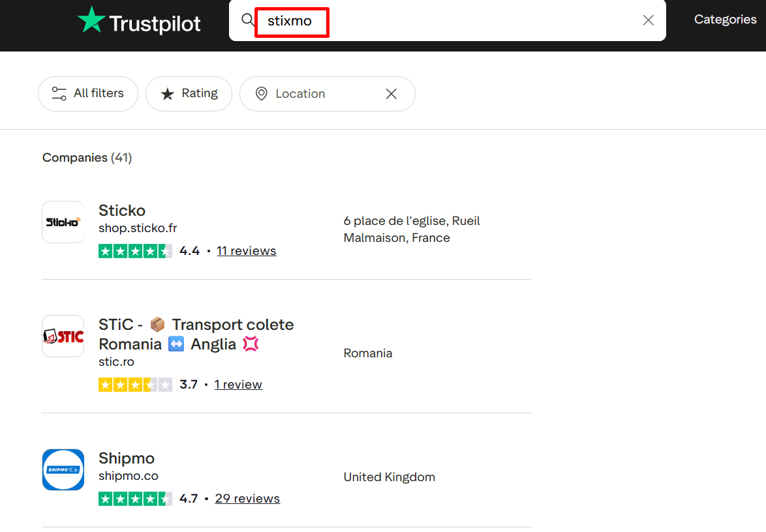Click the Trustpilot star logo
The height and width of the screenshot is (532, 766).
(91, 20)
